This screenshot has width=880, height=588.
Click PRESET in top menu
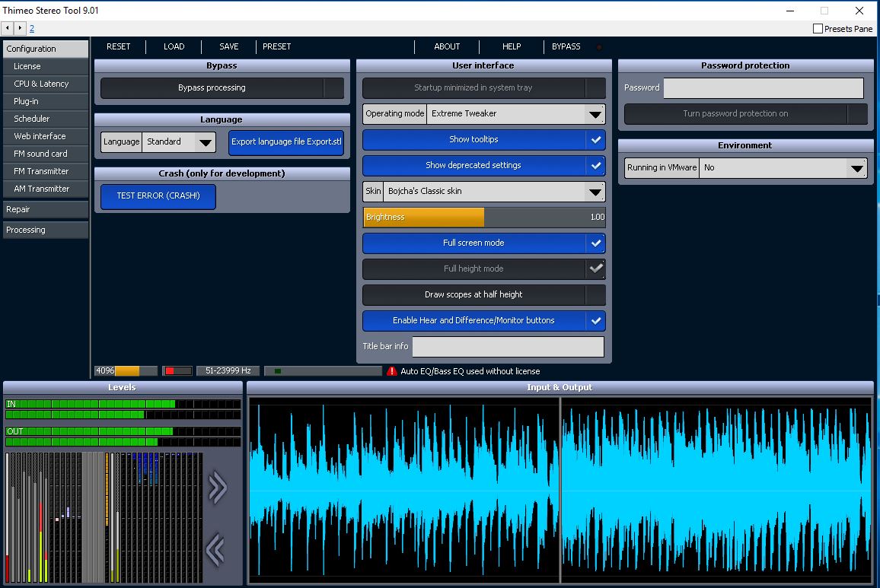(x=276, y=46)
